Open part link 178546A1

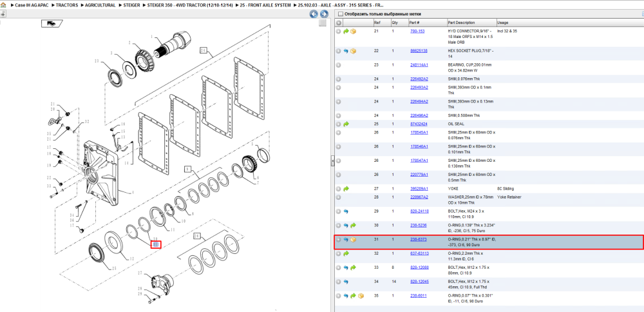[419, 146]
